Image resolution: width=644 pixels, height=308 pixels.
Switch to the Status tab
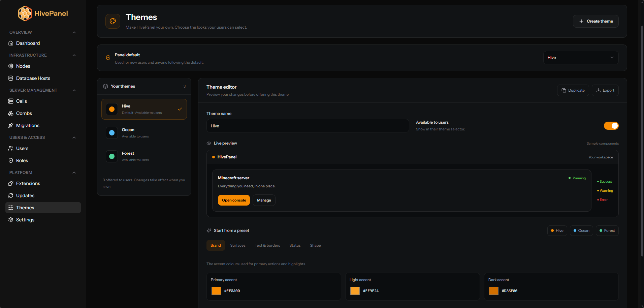295,245
